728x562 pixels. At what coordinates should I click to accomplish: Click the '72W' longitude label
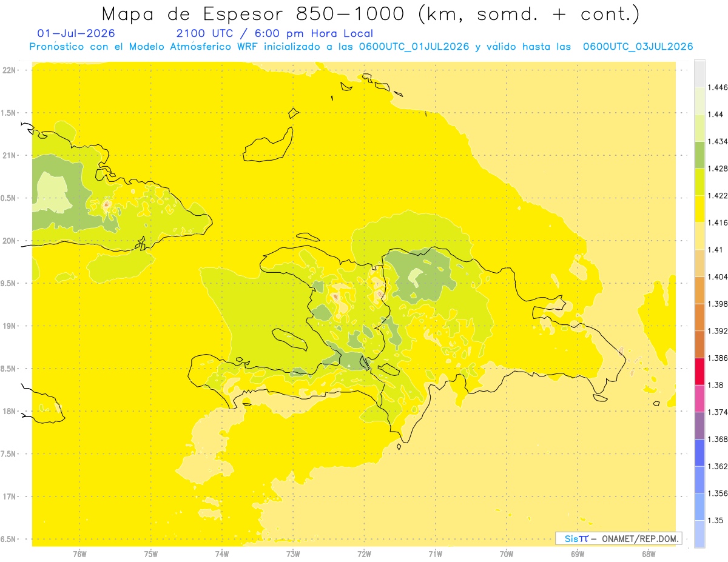tap(364, 554)
